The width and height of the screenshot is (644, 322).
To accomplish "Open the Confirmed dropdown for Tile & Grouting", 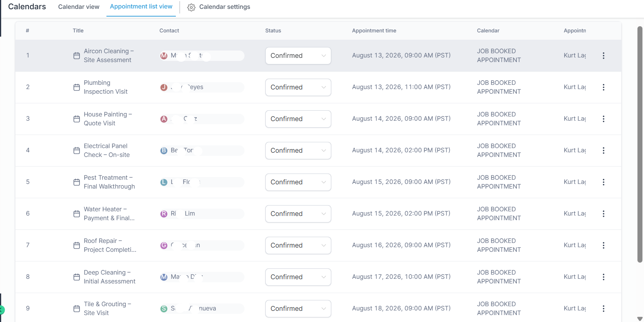I will (298, 309).
